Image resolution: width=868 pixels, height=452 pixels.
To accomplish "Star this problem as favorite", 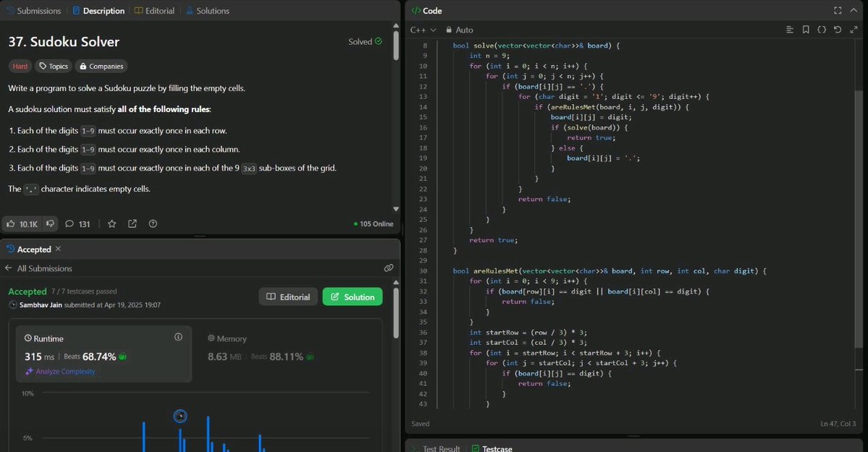I will (x=111, y=223).
